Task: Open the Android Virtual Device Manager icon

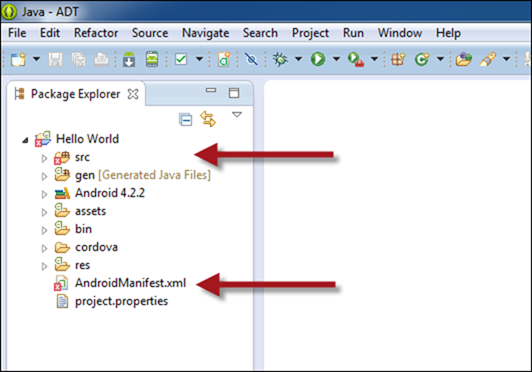Action: tap(152, 59)
